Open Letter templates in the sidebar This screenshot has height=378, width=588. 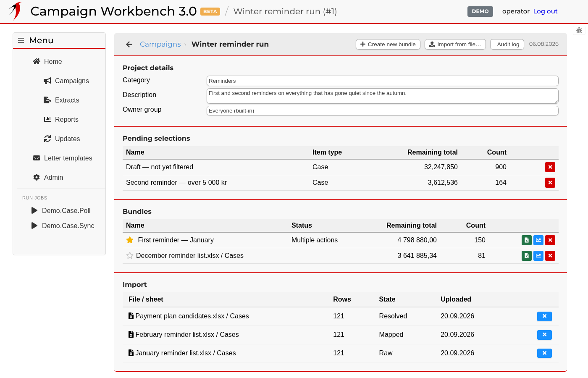pyautogui.click(x=63, y=158)
